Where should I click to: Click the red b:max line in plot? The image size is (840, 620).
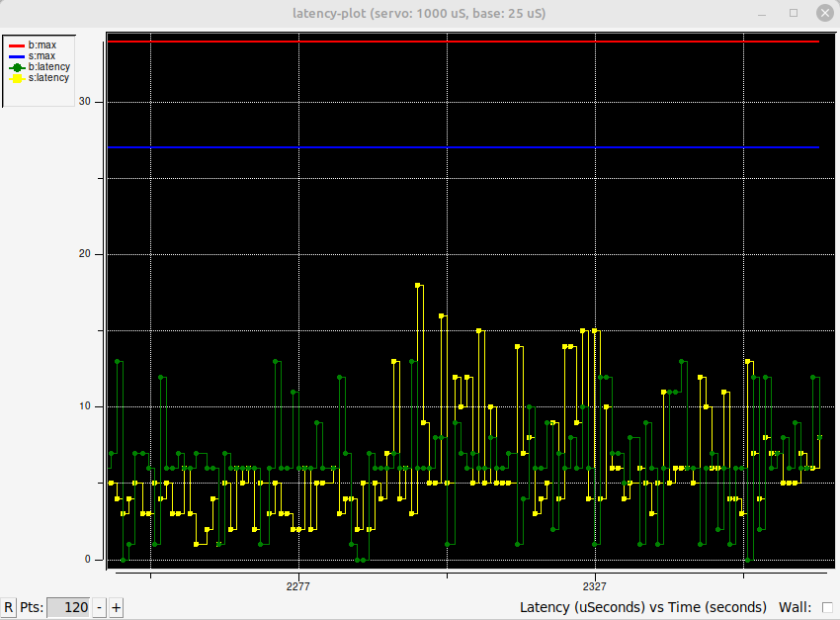(x=463, y=42)
